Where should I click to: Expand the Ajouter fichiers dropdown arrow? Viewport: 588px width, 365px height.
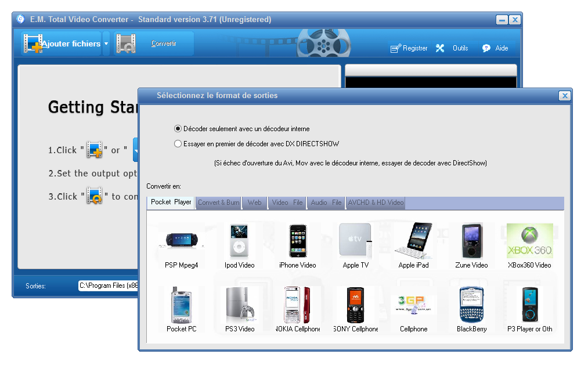coord(106,44)
